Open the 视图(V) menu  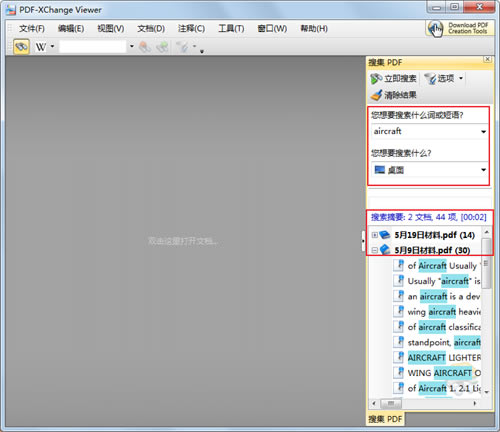click(x=111, y=29)
